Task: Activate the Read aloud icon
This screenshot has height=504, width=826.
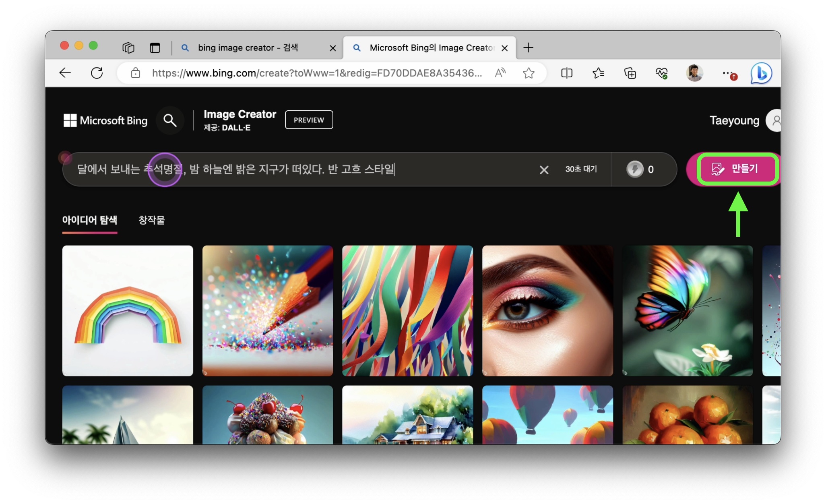Action: tap(500, 73)
